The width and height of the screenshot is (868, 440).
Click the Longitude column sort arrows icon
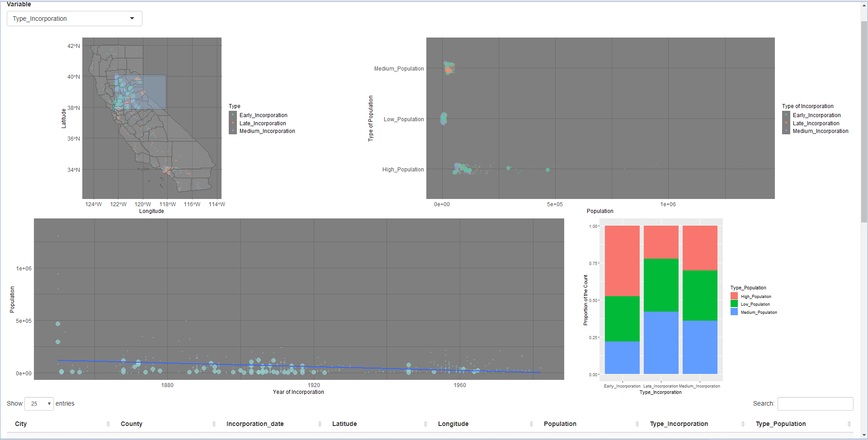tap(531, 424)
